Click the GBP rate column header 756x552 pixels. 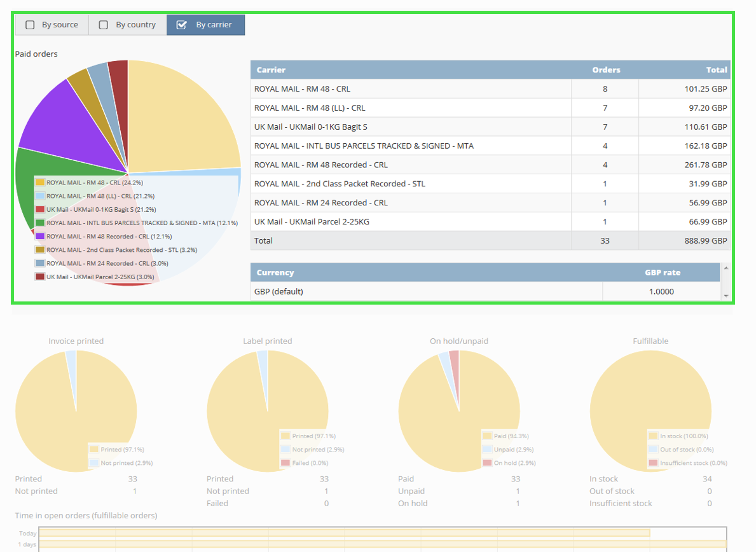[x=663, y=272]
